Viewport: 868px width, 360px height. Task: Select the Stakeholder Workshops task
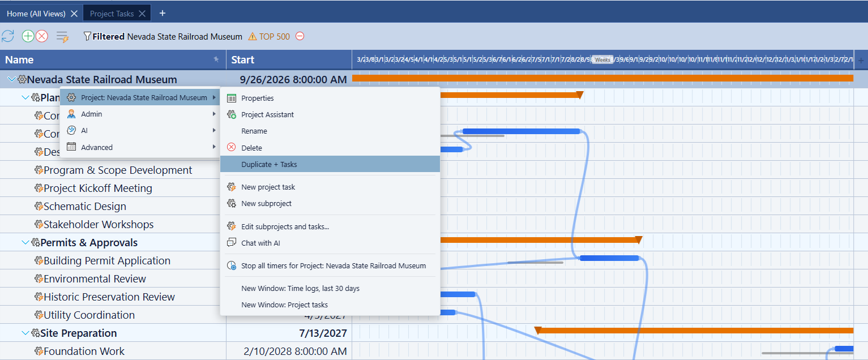99,225
